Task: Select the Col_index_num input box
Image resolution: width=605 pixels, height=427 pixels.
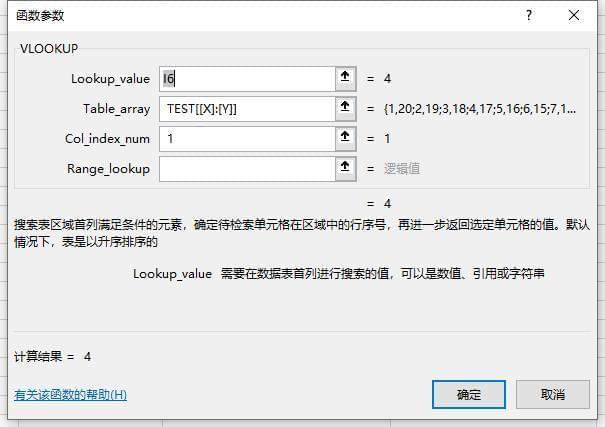Action: click(247, 139)
